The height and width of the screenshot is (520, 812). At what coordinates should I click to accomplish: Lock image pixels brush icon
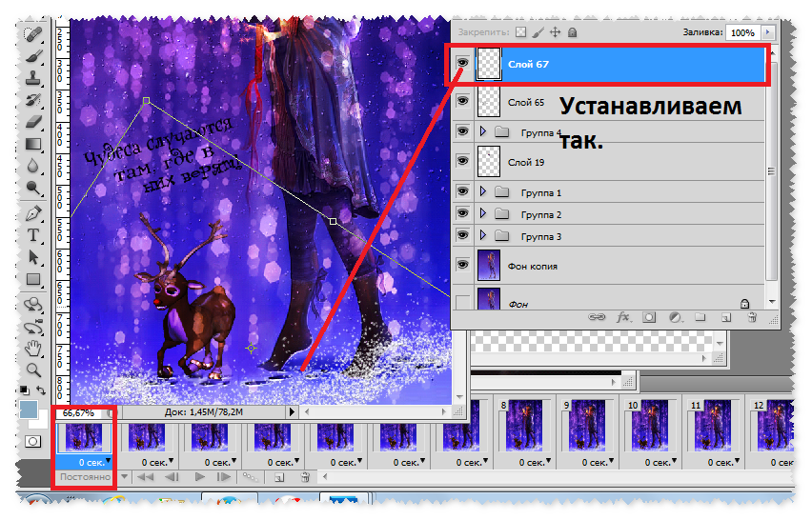(x=538, y=32)
